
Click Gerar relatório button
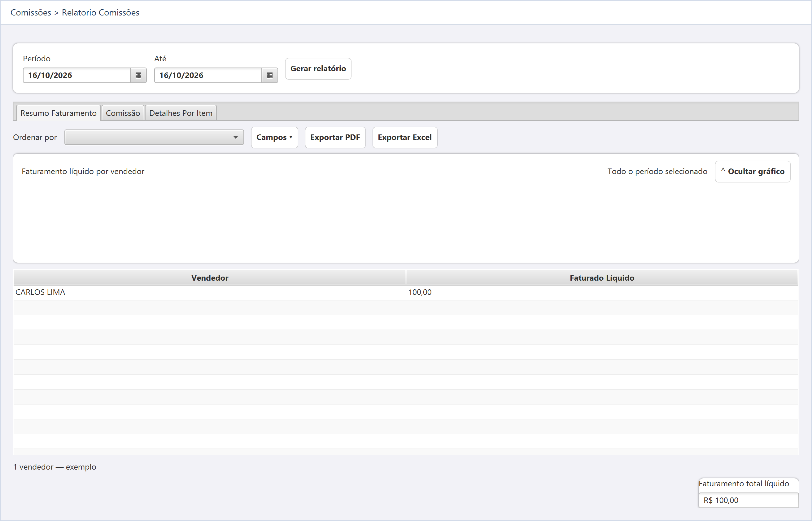pyautogui.click(x=318, y=69)
